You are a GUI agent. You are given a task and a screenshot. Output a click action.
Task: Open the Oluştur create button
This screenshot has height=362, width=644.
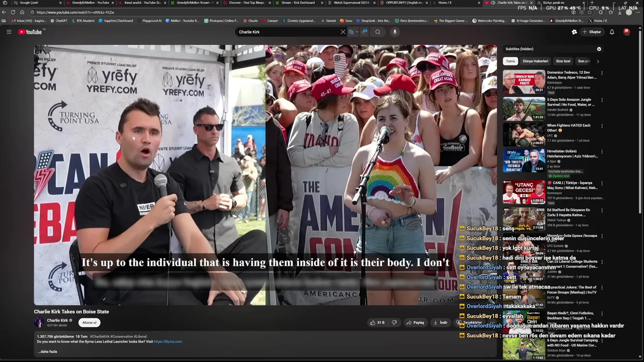[x=592, y=32]
